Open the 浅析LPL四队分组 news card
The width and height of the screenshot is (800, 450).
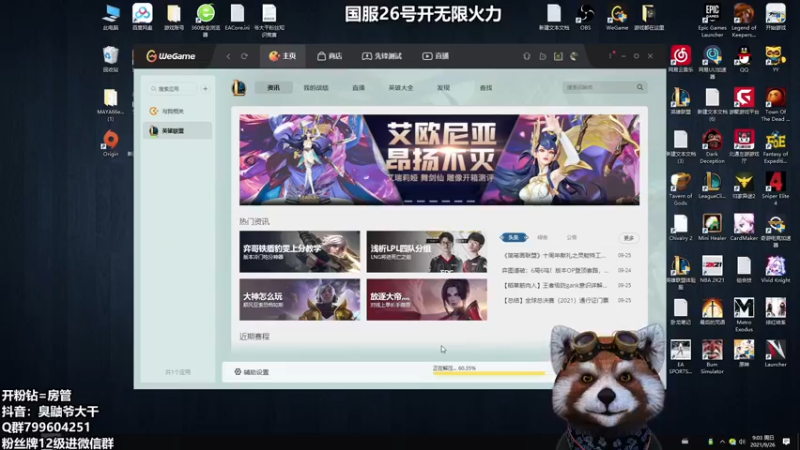[427, 252]
